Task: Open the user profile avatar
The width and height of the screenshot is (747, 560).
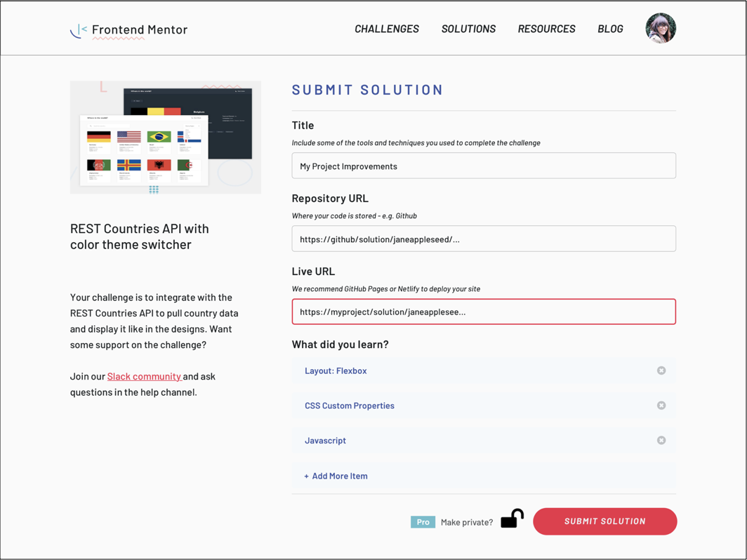Action: [x=661, y=28]
